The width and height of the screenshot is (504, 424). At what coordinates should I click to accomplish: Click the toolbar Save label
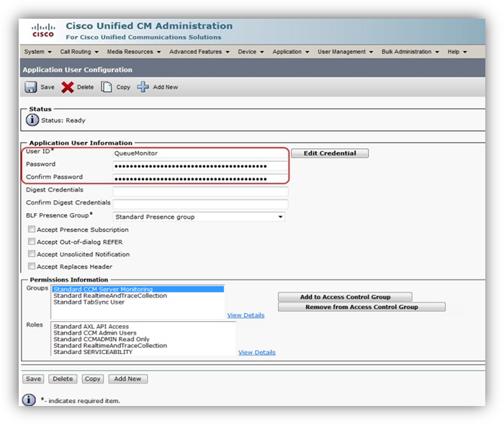(48, 87)
